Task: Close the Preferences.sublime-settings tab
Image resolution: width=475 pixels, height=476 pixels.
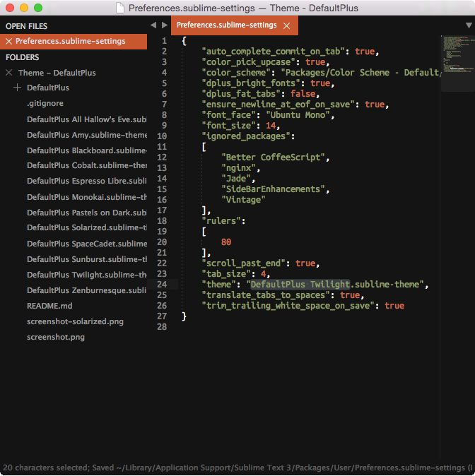Action: (286, 26)
